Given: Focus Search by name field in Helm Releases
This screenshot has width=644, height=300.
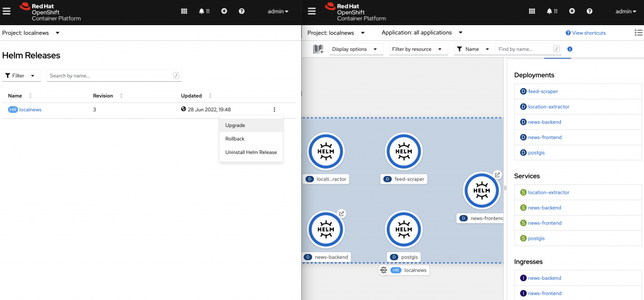Looking at the screenshot, I should (114, 75).
